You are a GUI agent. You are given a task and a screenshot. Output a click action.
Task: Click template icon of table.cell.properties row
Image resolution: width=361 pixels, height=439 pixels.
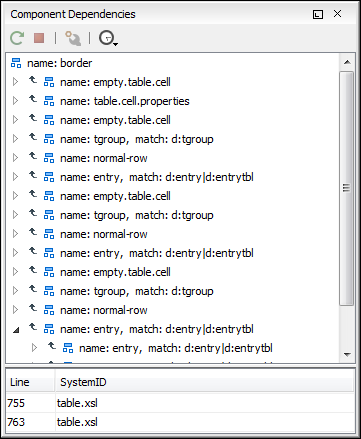(x=49, y=101)
